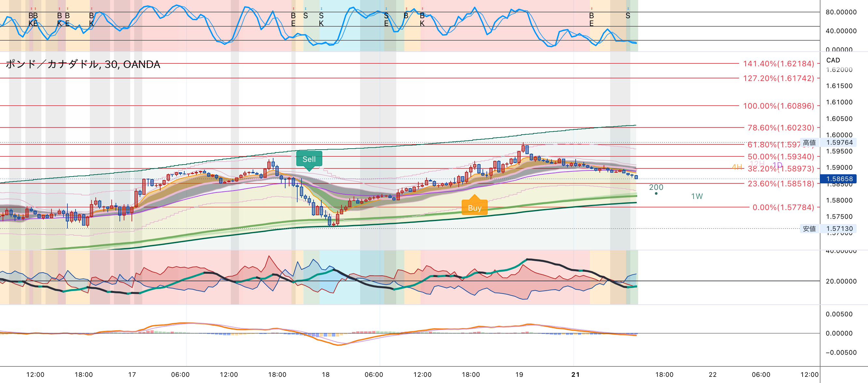Click the teal Sell signal label
Viewport: 868px width, 383px height.
(309, 159)
